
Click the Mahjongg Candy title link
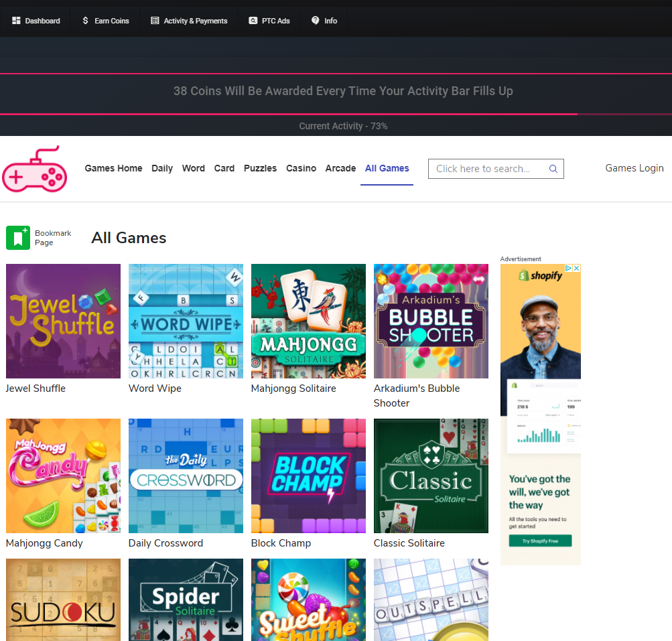44,543
